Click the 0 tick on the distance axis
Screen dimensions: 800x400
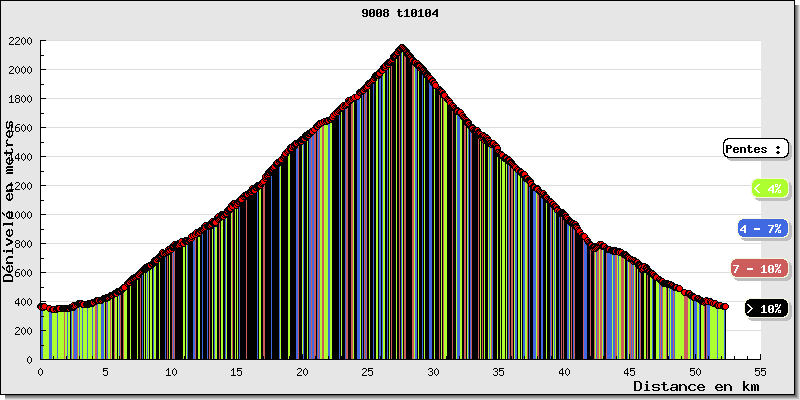point(40,371)
